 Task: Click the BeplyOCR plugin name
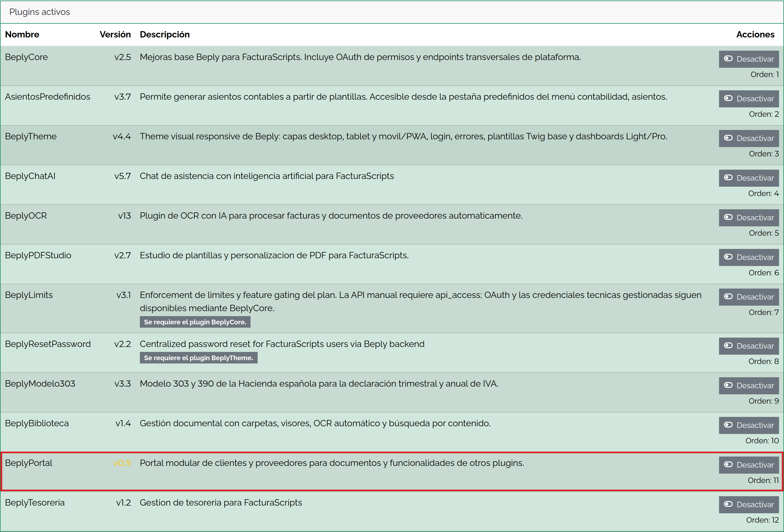[x=26, y=216]
